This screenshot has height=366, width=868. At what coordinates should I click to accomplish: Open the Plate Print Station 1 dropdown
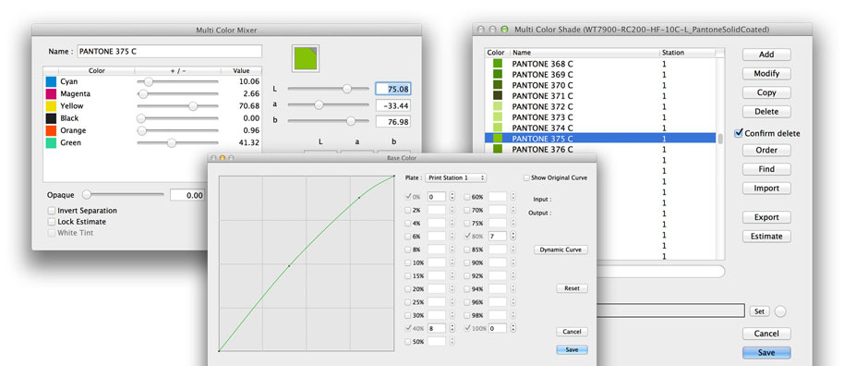click(x=455, y=177)
